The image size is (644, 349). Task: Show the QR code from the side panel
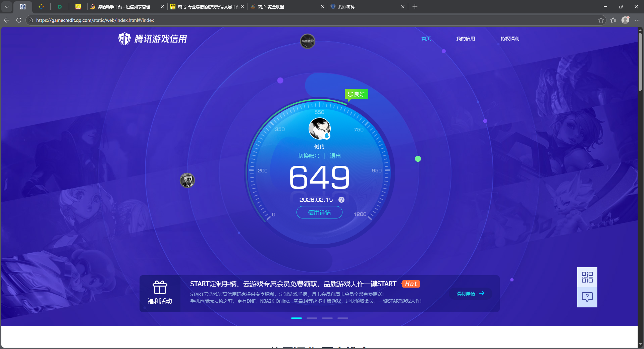(x=587, y=277)
